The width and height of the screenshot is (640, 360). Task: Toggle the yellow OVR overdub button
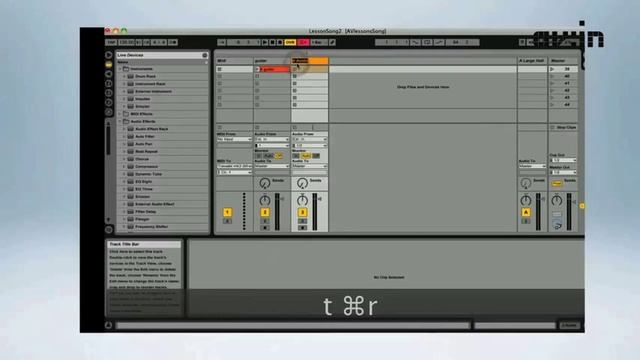(x=290, y=42)
